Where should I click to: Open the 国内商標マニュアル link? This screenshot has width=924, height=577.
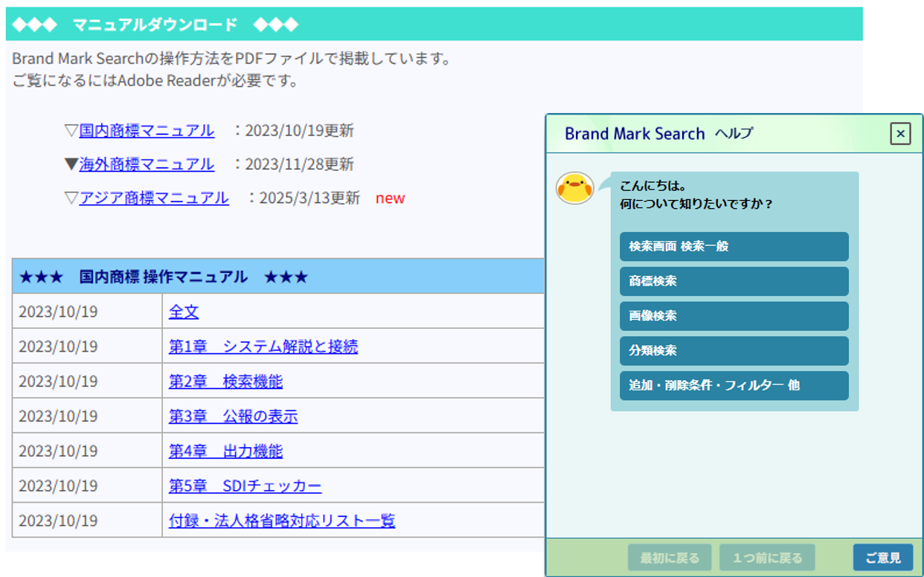(x=147, y=131)
